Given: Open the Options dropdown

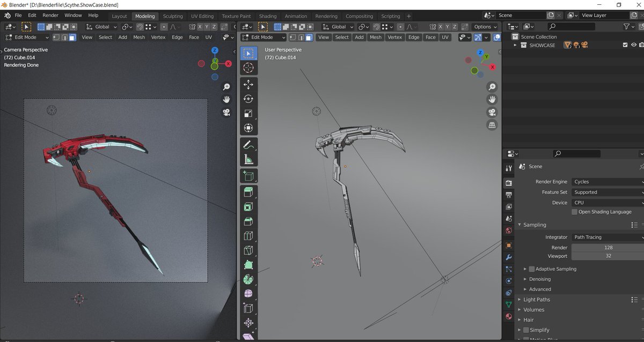Looking at the screenshot, I should point(485,27).
